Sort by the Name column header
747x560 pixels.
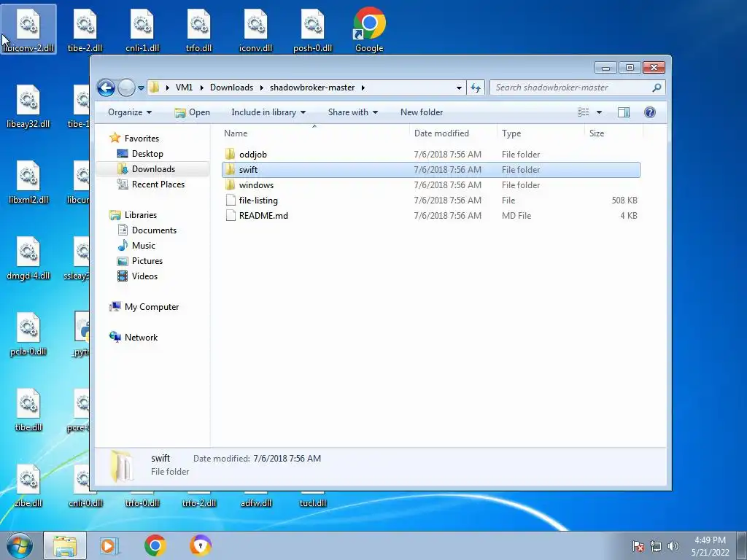coord(314,133)
